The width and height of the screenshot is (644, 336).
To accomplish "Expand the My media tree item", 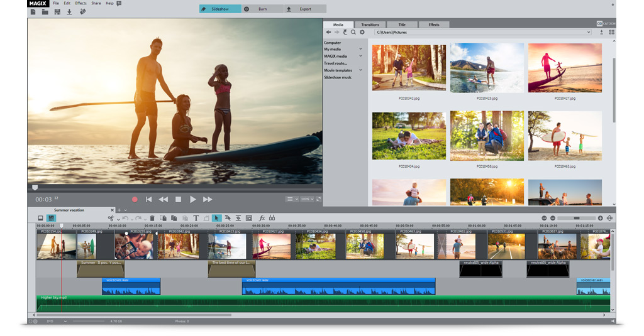I will tap(360, 49).
